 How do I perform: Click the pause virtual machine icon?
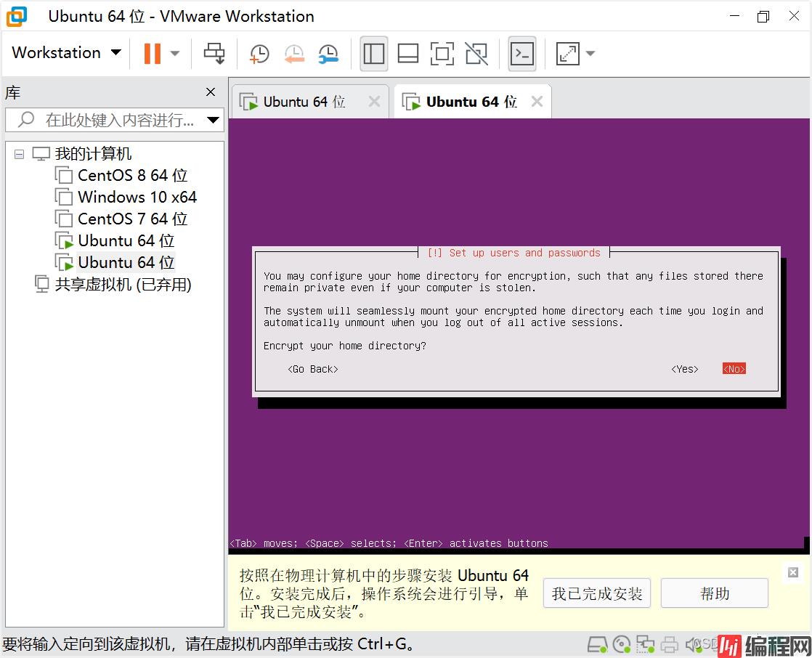(152, 53)
